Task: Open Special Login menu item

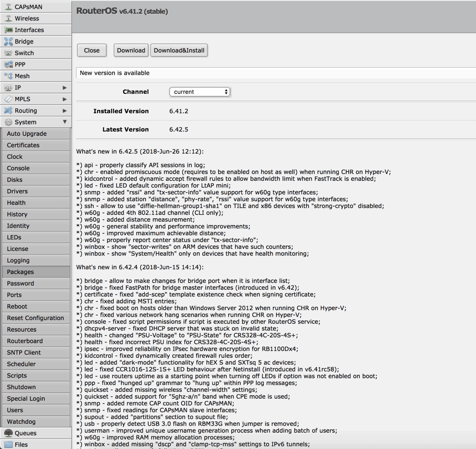Action: [36, 399]
